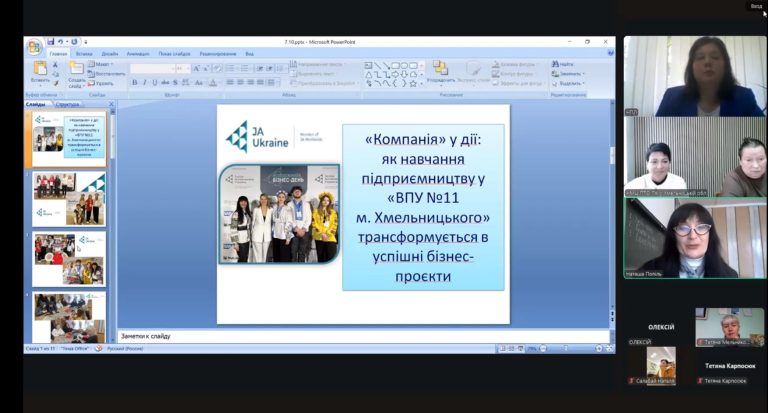Select the second slide thumbnail
Viewport: 768px width, 413px height.
click(69, 198)
